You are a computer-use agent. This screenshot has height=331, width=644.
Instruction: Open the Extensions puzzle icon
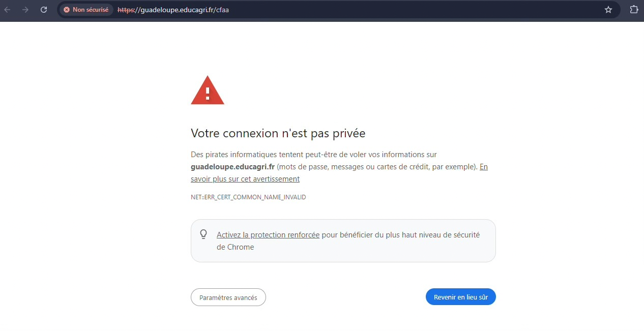coord(634,10)
